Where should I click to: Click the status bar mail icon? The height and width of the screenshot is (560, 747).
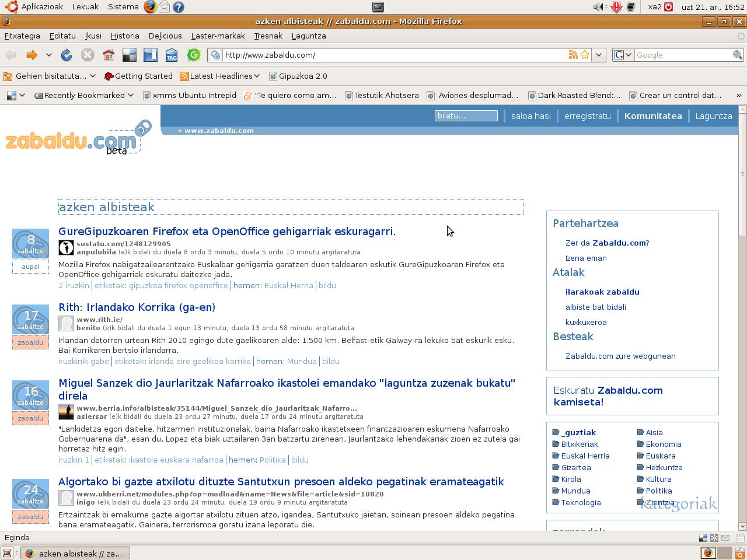click(x=725, y=538)
